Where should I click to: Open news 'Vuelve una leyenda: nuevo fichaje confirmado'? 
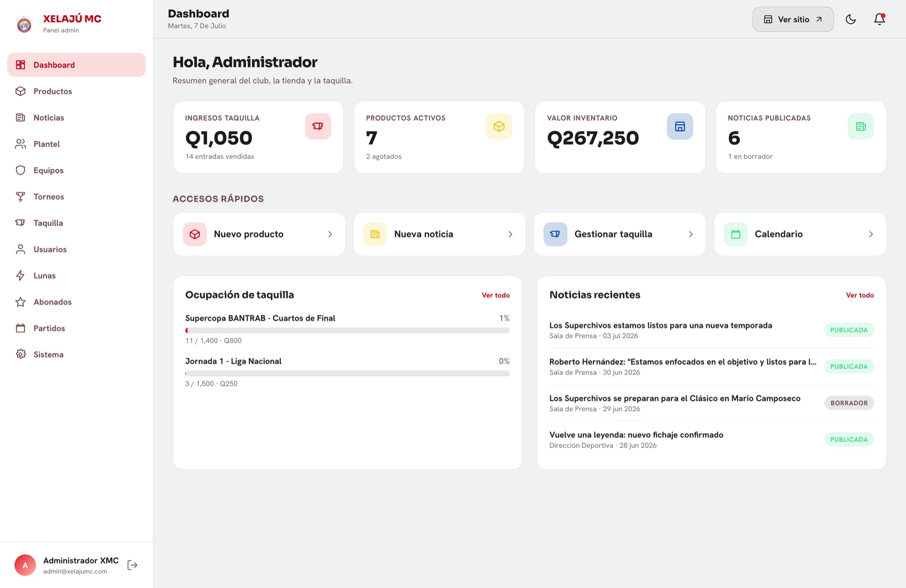pyautogui.click(x=636, y=435)
